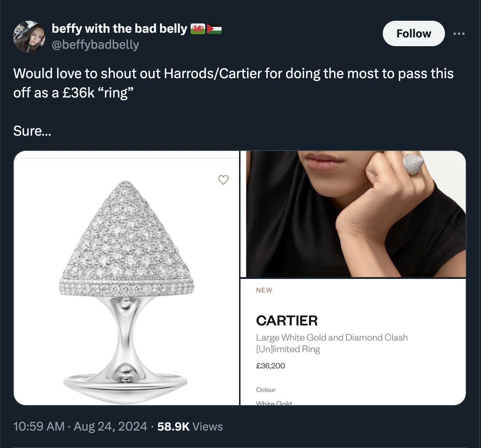Open the display name "beffy with the bad belly"

click(119, 28)
